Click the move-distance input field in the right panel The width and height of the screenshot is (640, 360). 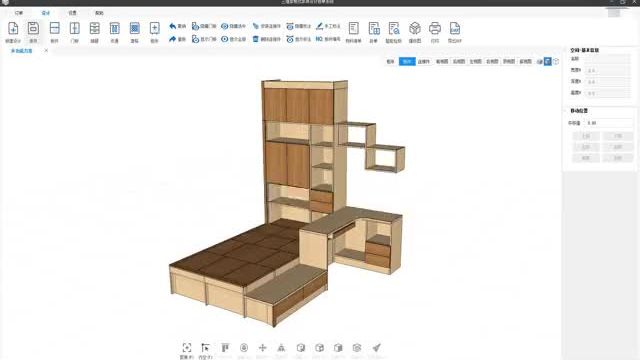point(609,123)
